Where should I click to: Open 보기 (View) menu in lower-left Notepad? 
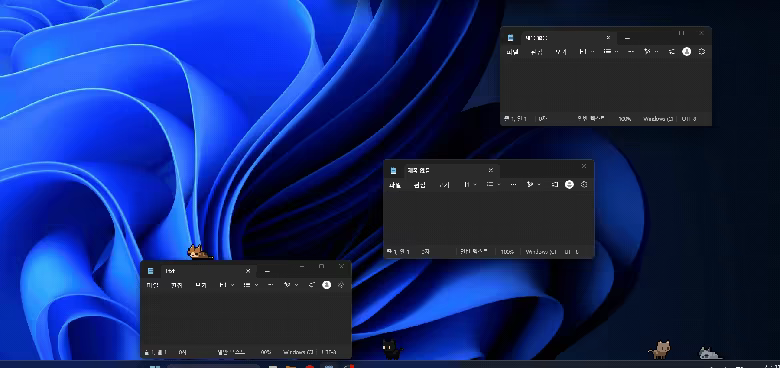200,285
